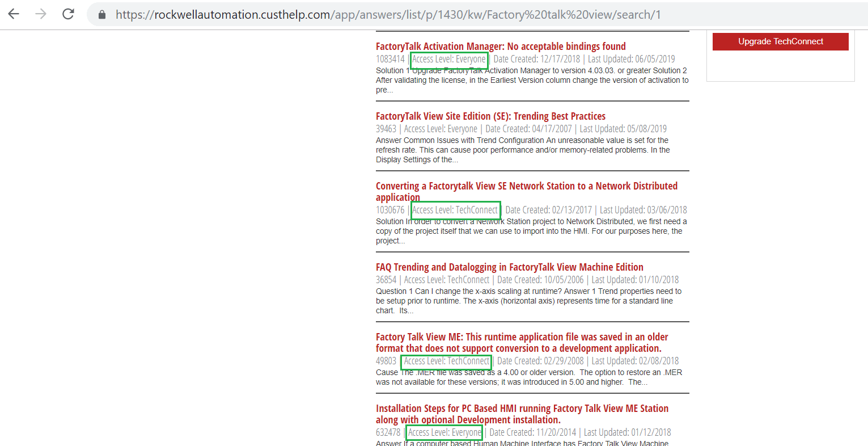Viewport: 868px width, 446px height.
Task: Click 'Access Level: Everyone' on article 632478
Action: coord(444,432)
